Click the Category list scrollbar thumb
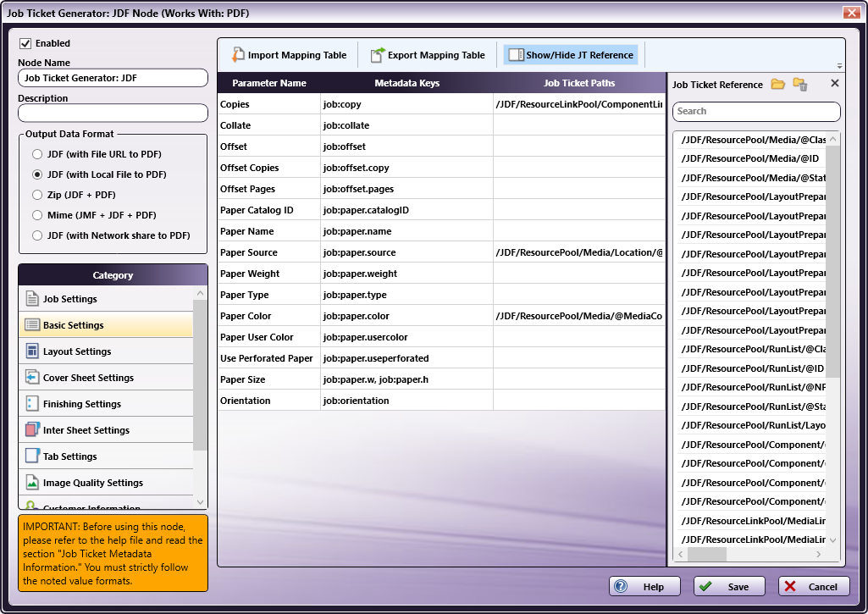Screen dimensions: 868x614 [200, 375]
